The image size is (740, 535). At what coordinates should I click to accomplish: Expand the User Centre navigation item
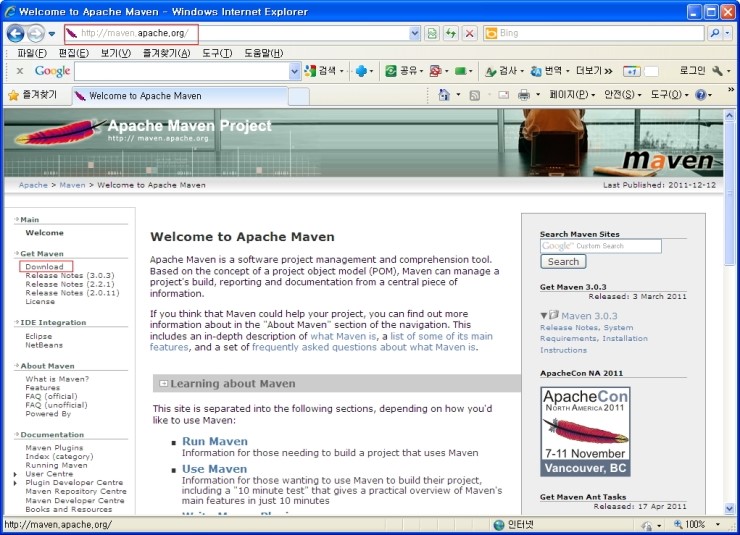16,474
